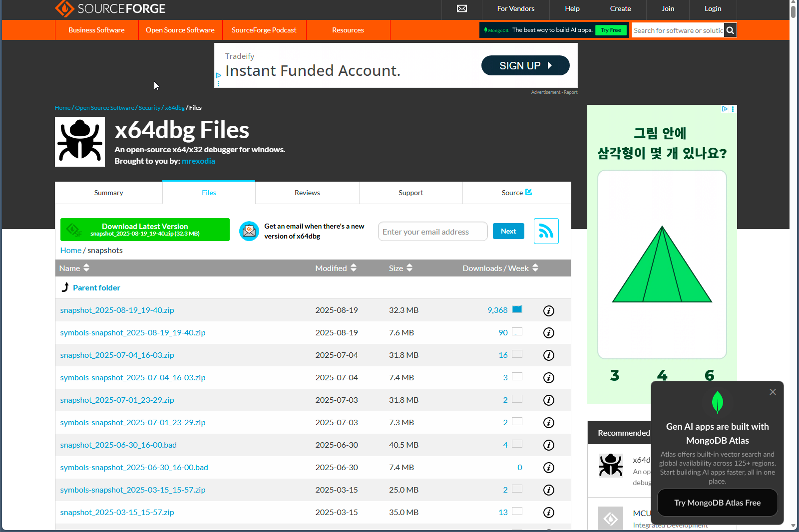Viewport: 799px width, 532px height.
Task: Click the RSS feed icon
Action: click(x=546, y=231)
